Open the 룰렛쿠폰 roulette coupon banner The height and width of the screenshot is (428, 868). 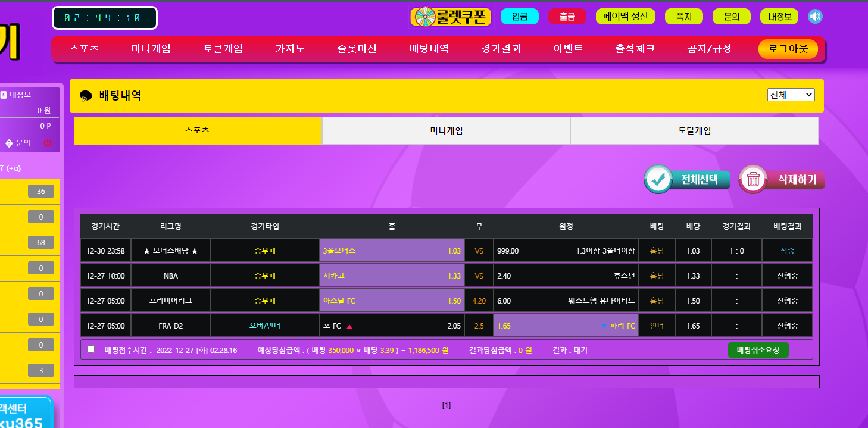(x=451, y=17)
